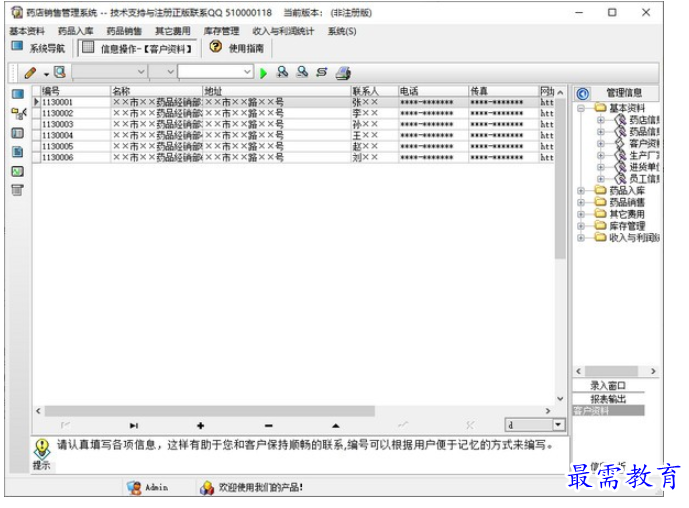Click the application icon in title bar
The width and height of the screenshot is (689, 508).
[17, 13]
